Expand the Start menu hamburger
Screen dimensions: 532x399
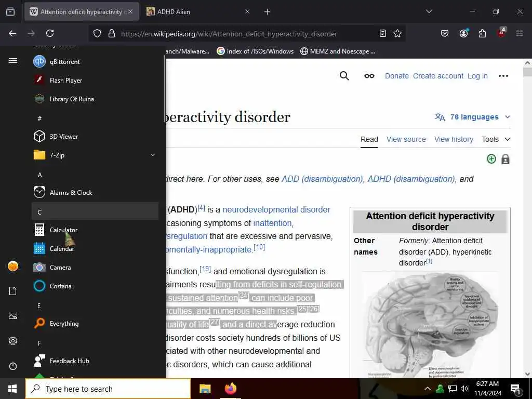pyautogui.click(x=13, y=61)
